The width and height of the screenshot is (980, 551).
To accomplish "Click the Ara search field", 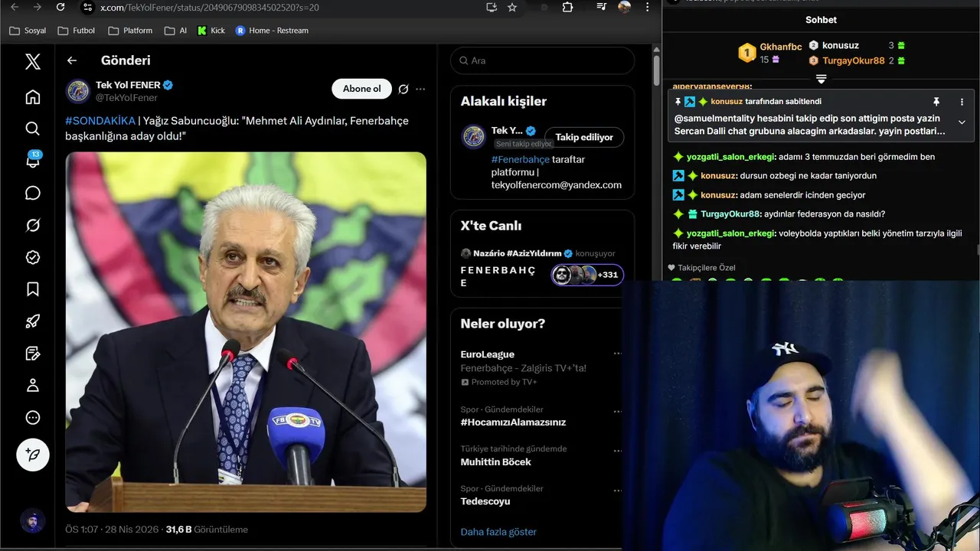I will [542, 60].
